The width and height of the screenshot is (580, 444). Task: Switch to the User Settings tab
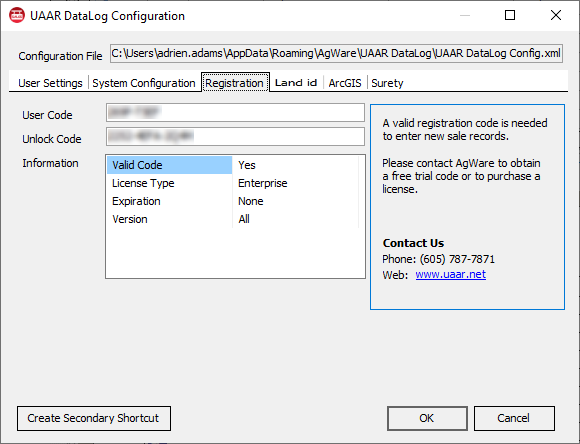50,83
